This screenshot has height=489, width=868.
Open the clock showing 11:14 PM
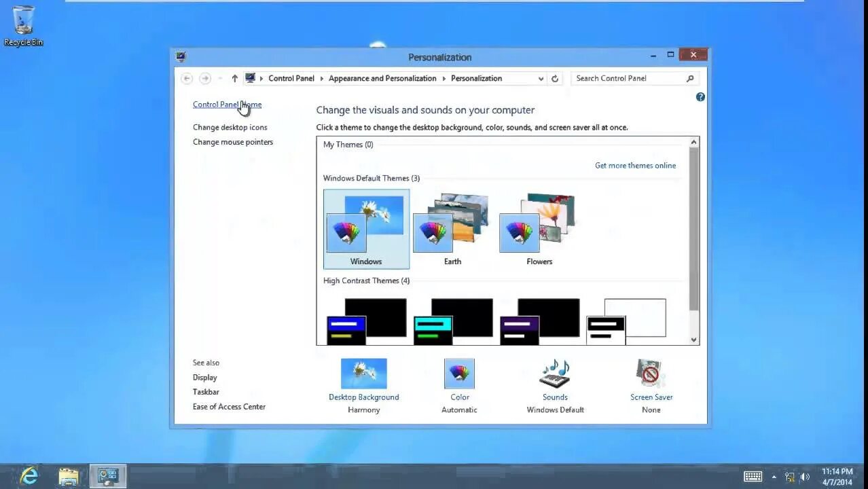coord(837,477)
